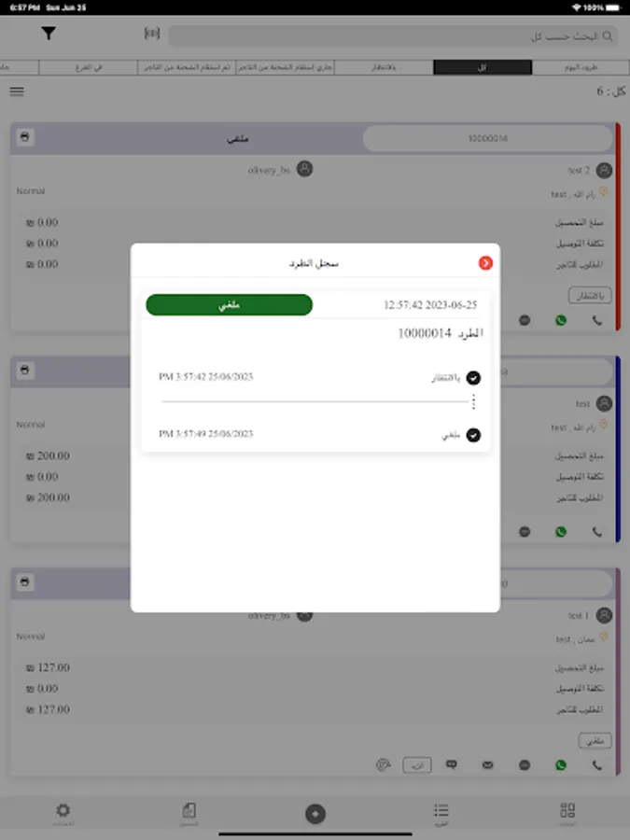Open the filter funnel icon

[49, 34]
